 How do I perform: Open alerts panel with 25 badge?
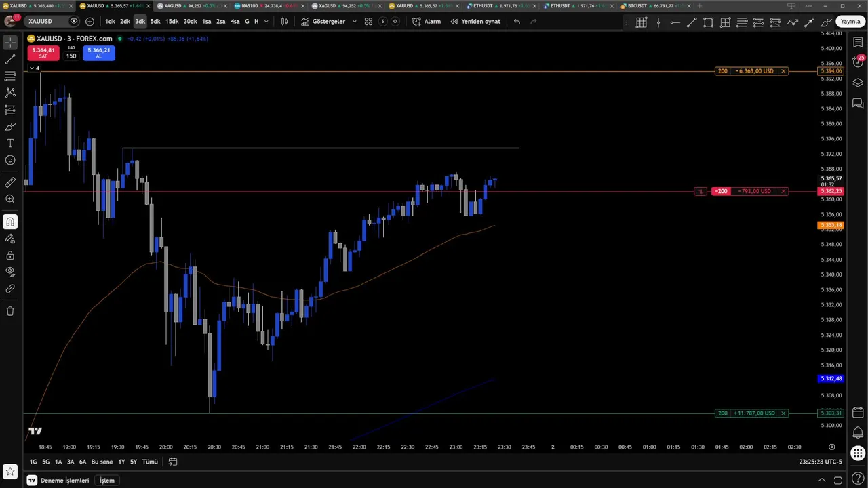click(x=858, y=62)
